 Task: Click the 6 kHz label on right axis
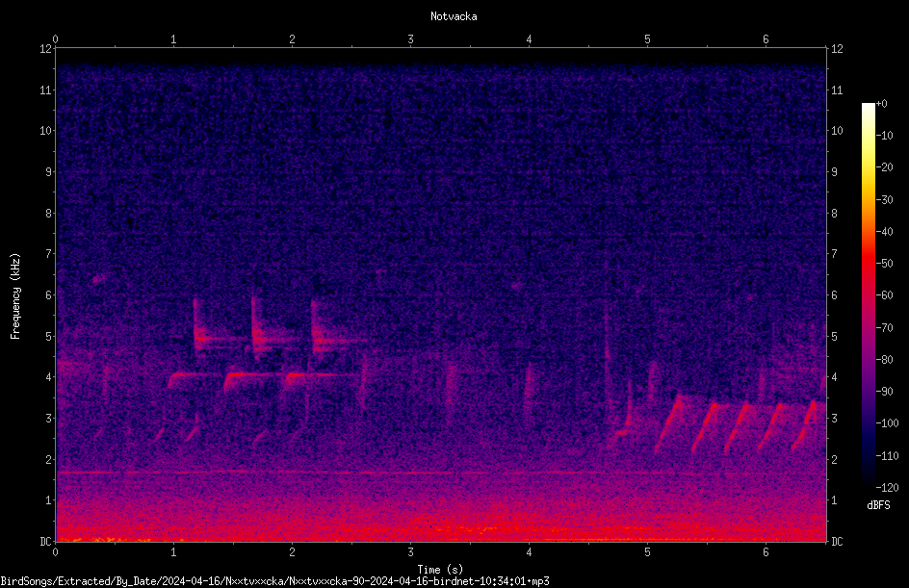point(834,294)
